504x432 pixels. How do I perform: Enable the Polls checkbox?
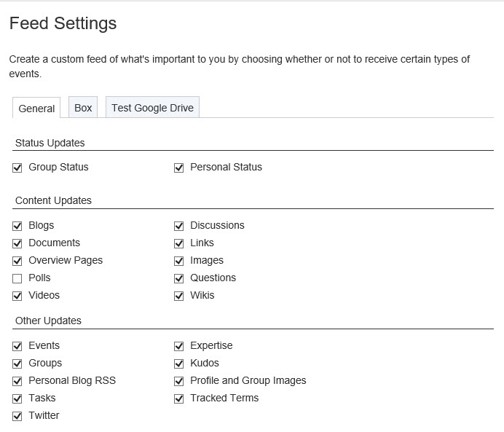pos(17,278)
